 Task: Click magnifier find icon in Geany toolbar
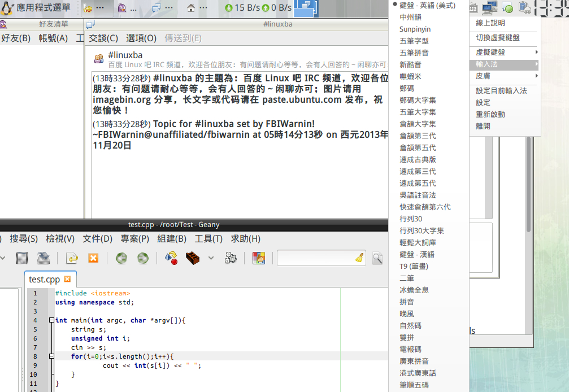(x=377, y=258)
